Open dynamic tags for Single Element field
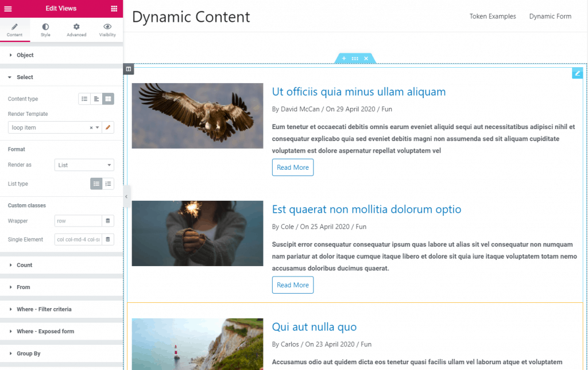 click(x=108, y=239)
